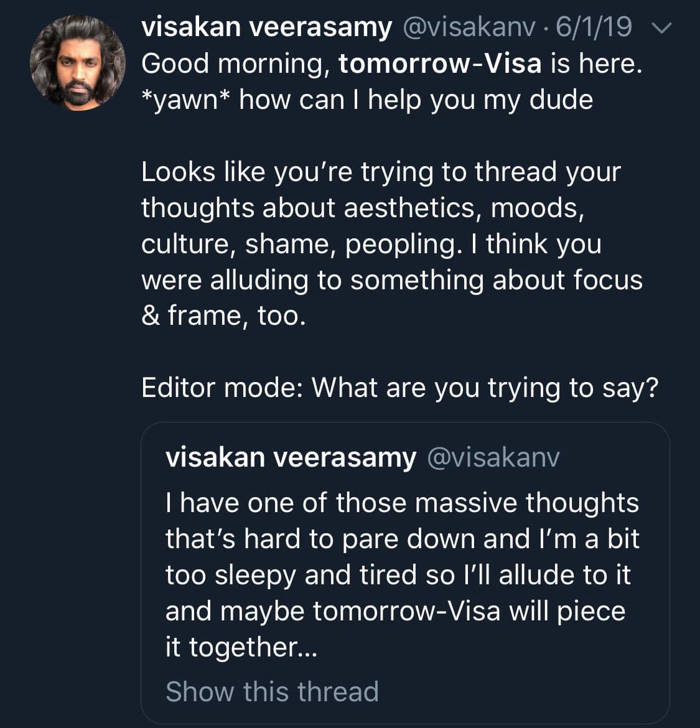Viewport: 700px width, 728px height.
Task: Click the bold tomorrow-Visa text
Action: pyautogui.click(x=440, y=63)
